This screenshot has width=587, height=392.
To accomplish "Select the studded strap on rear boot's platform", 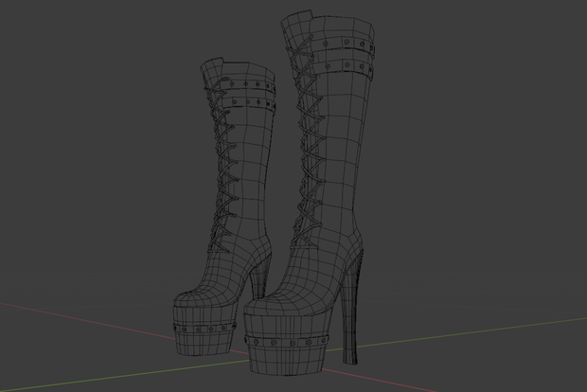I will [204, 329].
